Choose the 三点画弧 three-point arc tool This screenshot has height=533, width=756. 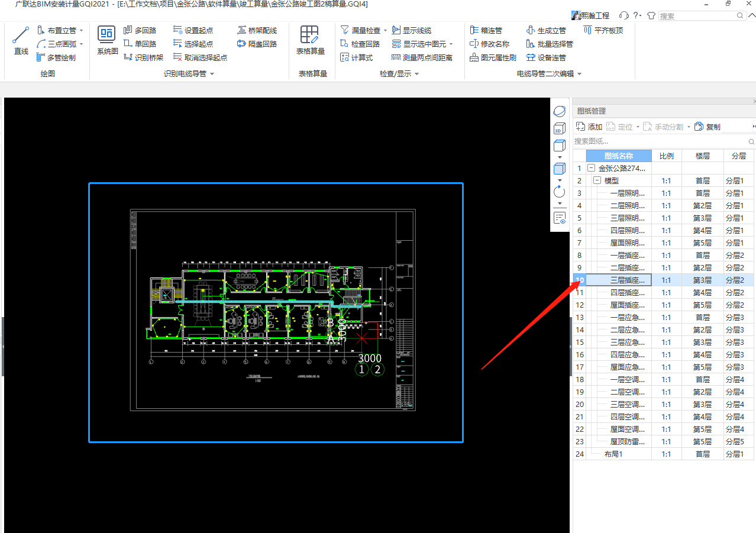[57, 44]
